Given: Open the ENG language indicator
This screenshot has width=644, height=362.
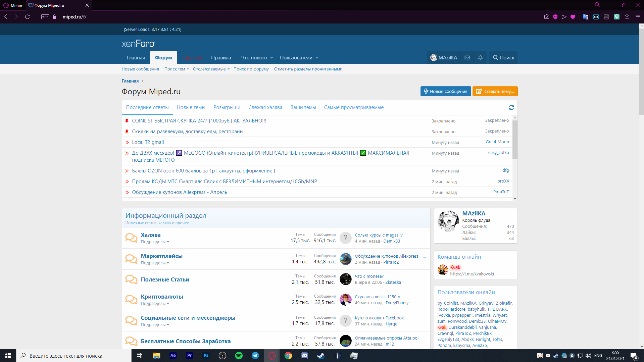Looking at the screenshot, I should coord(598,356).
